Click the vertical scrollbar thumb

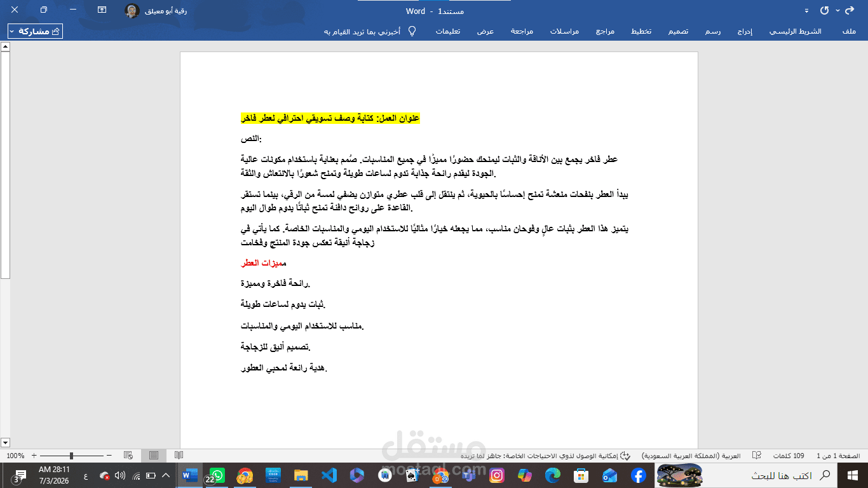pyautogui.click(x=5, y=165)
